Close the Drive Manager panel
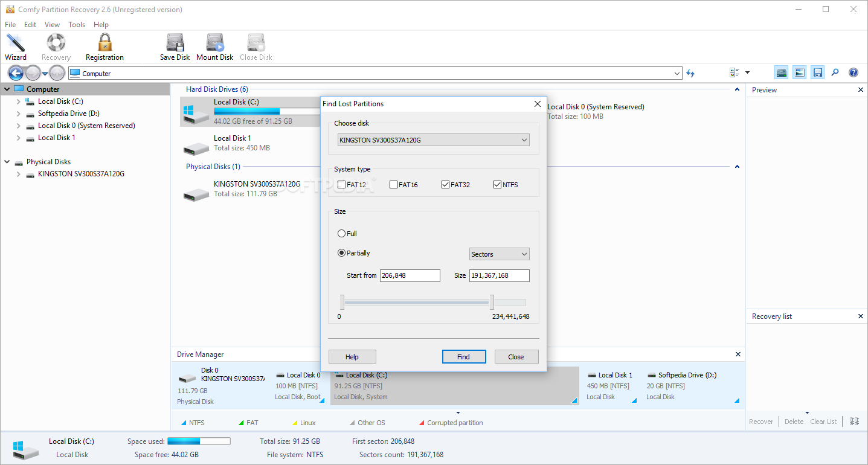Screen dimensions: 868x465 tap(738, 354)
